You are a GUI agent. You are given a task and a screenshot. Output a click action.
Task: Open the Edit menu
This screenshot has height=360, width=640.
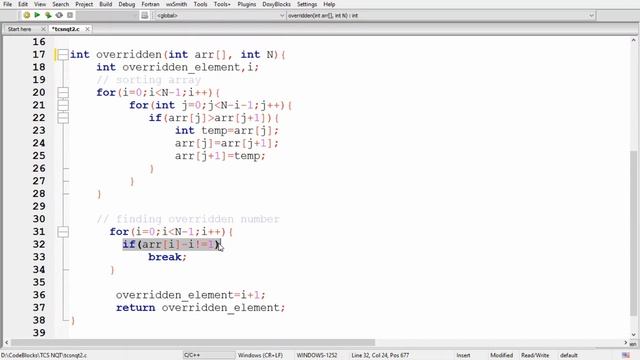pyautogui.click(x=23, y=4)
